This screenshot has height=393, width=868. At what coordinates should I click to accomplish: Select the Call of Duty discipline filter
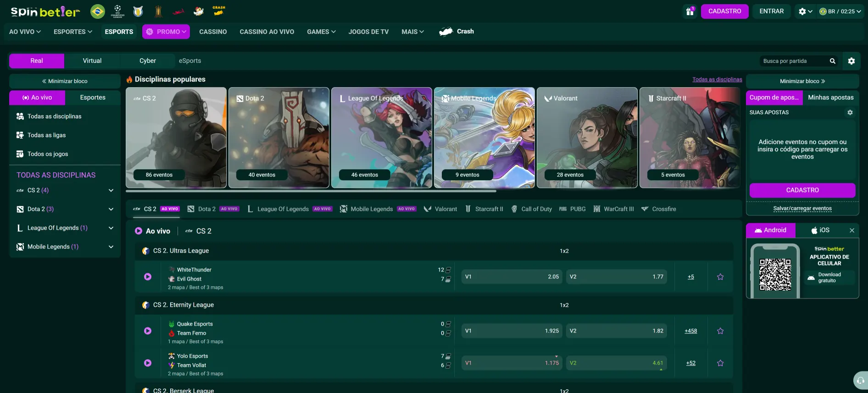(x=531, y=209)
